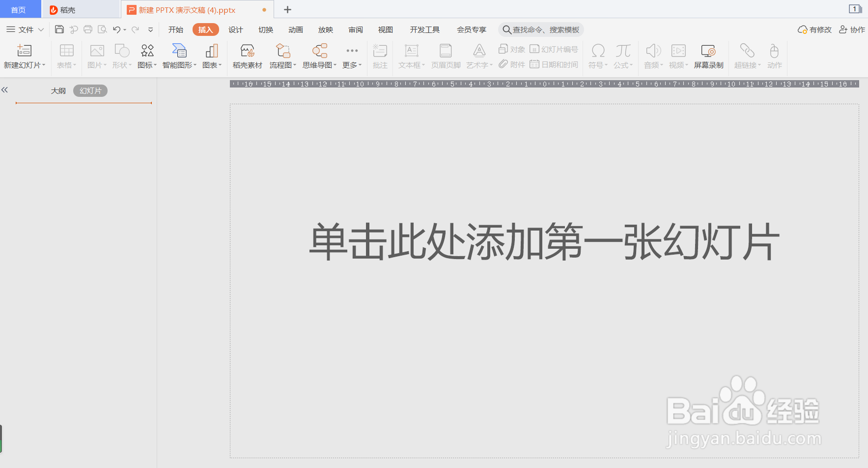Click the Save icon in quick toolbar

[x=59, y=29]
